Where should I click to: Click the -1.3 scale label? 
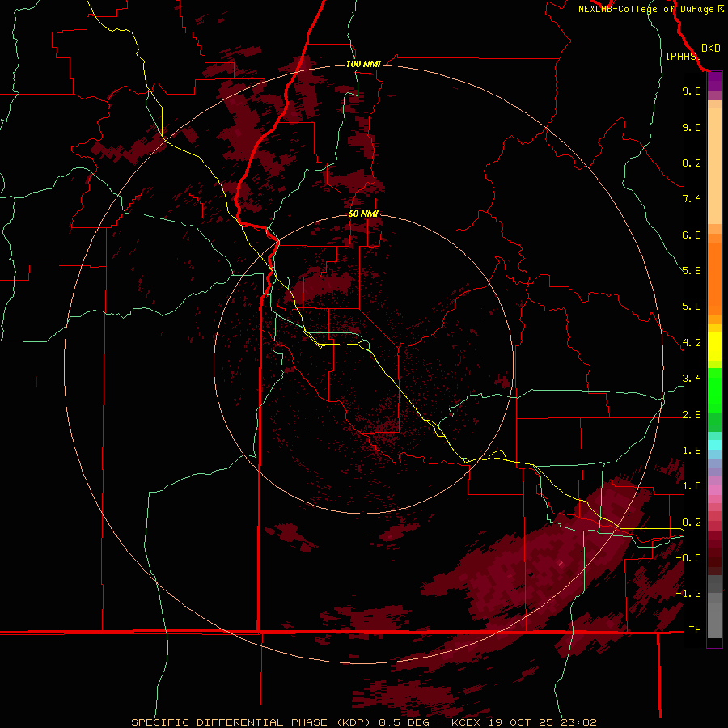click(x=688, y=594)
